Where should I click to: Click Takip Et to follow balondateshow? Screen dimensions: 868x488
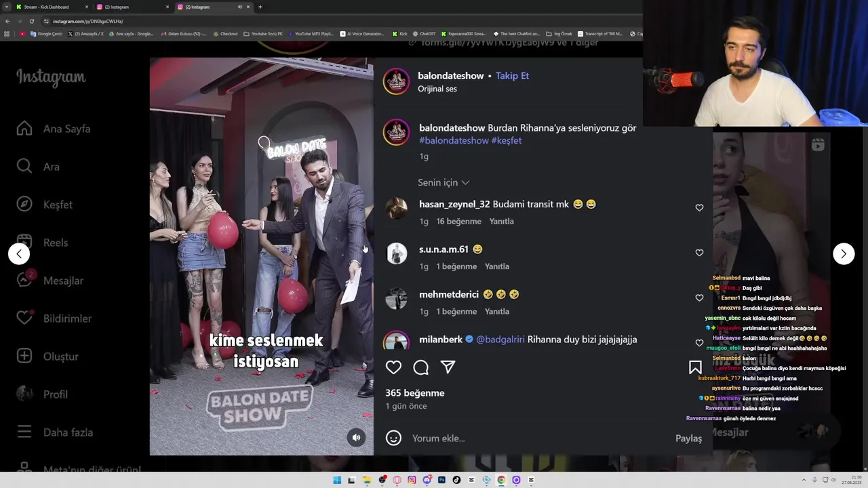click(x=512, y=76)
